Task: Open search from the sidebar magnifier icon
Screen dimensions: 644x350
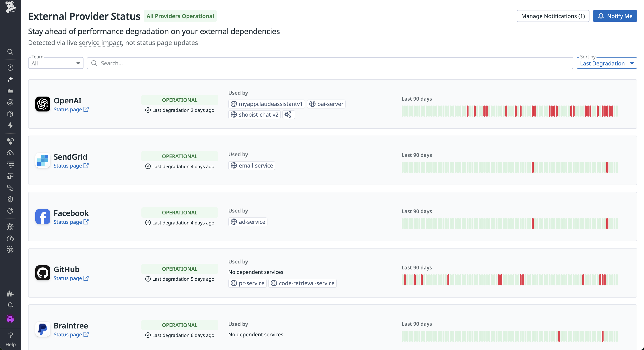Action: pyautogui.click(x=10, y=52)
